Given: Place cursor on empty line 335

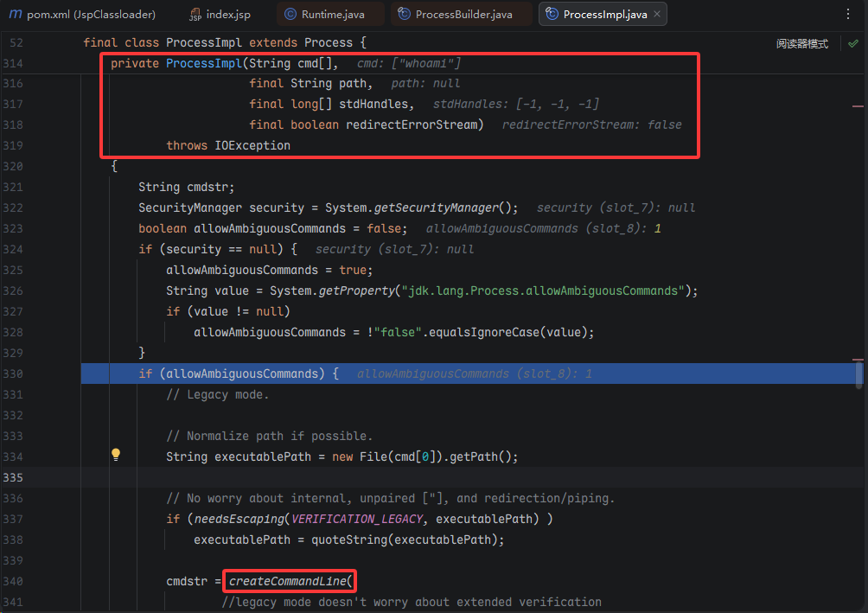Looking at the screenshot, I should 346,478.
